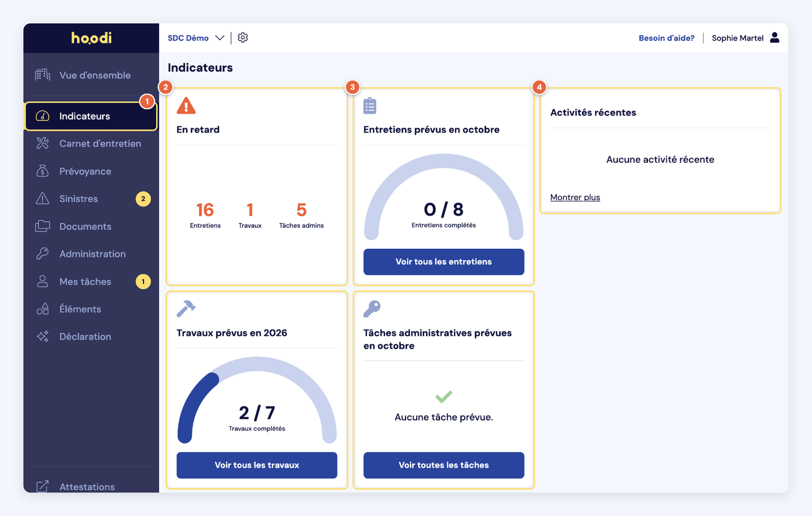Click the Aucune activité récente text
The image size is (812, 516).
coord(660,159)
